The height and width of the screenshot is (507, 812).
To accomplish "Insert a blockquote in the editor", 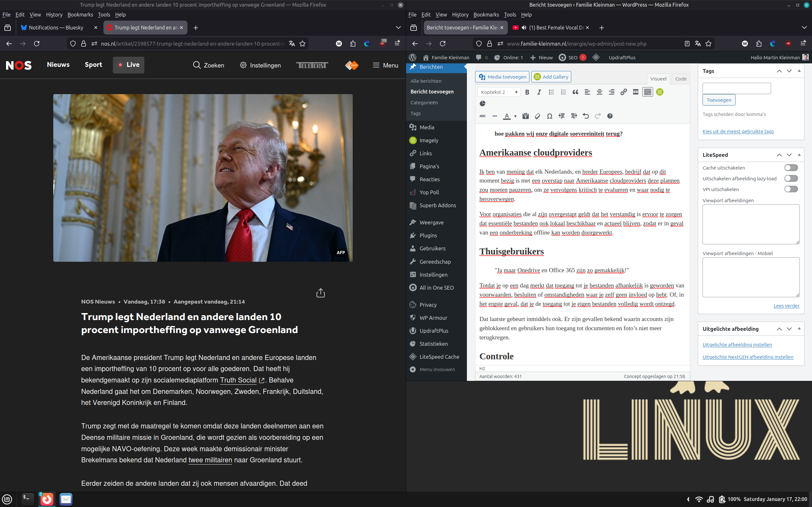I will pos(575,92).
